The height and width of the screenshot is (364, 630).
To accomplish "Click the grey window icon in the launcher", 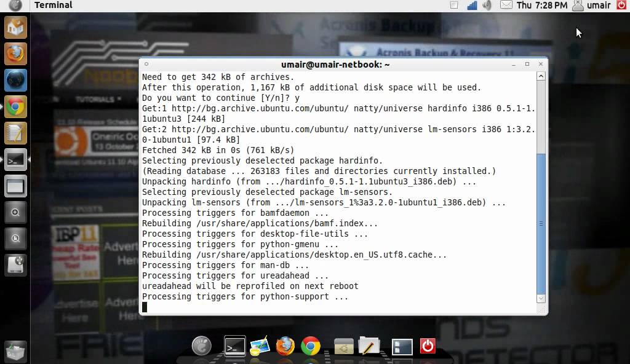I will [15, 186].
